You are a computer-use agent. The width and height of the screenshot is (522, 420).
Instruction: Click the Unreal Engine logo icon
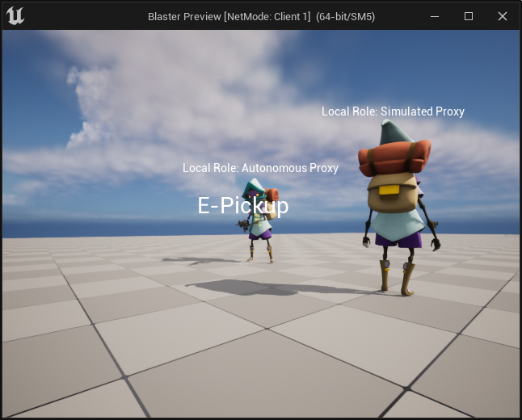(15, 16)
